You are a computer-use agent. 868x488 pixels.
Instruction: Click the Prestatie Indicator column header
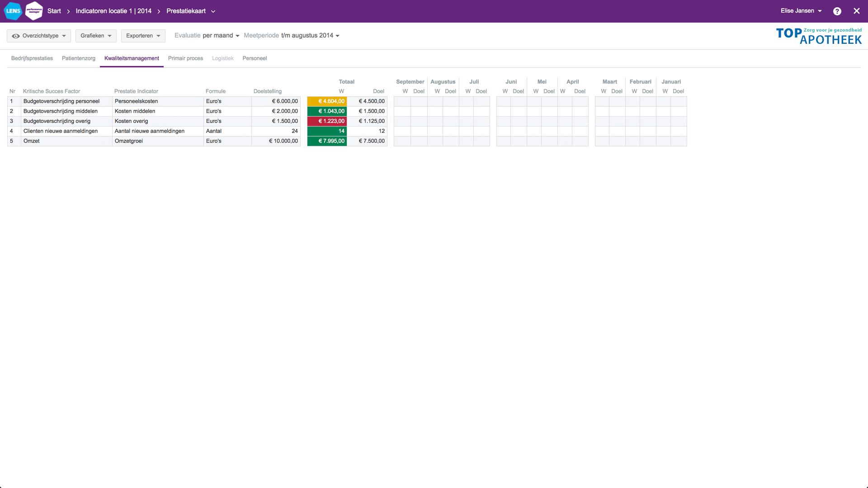(x=136, y=91)
